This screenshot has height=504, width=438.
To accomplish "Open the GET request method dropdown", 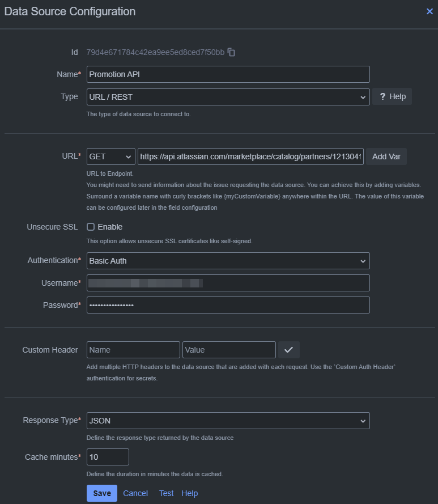I will (x=111, y=156).
